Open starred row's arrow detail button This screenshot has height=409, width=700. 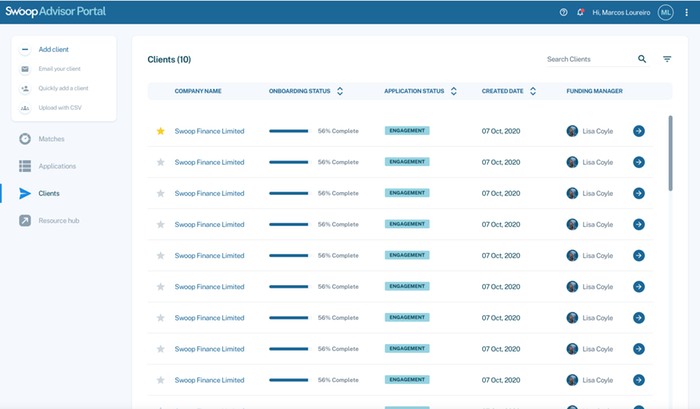639,131
